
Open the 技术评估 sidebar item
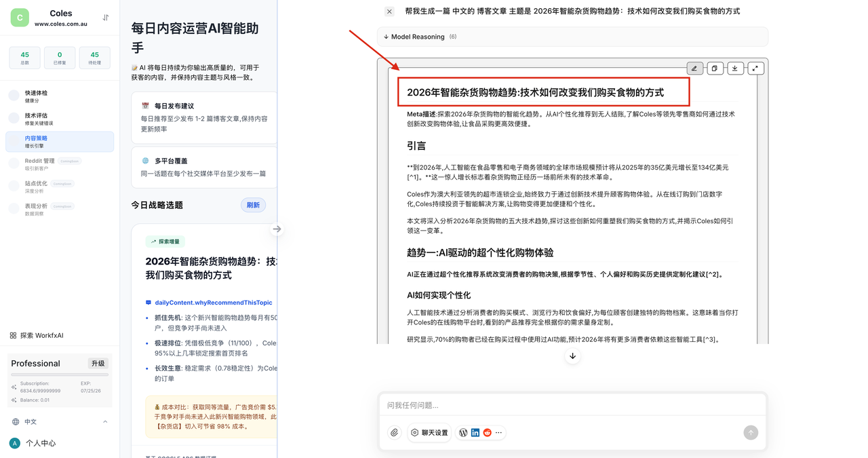(60, 119)
